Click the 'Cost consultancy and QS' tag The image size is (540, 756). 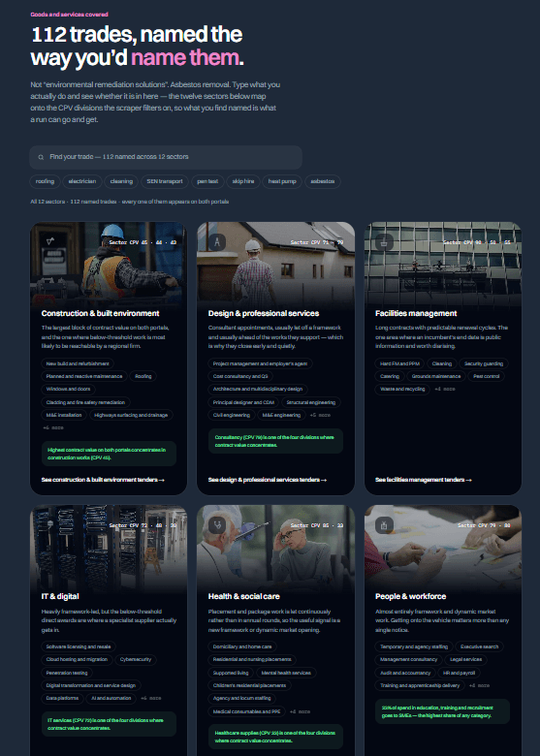(x=240, y=376)
